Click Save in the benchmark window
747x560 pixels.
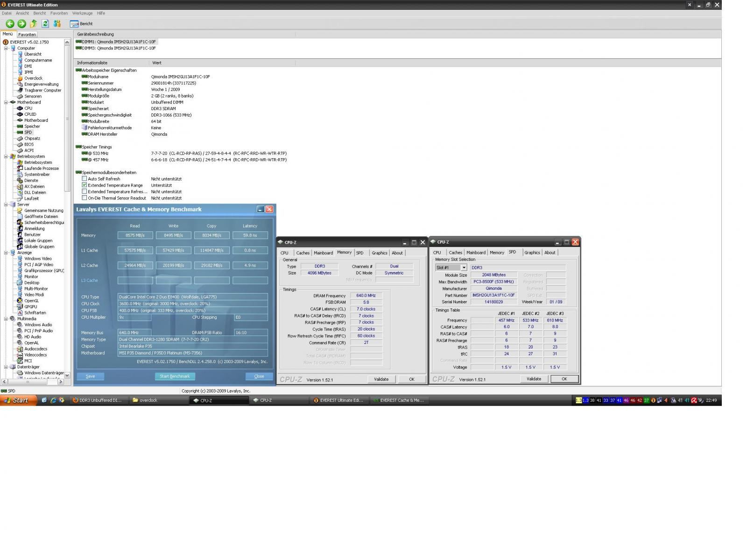point(90,376)
